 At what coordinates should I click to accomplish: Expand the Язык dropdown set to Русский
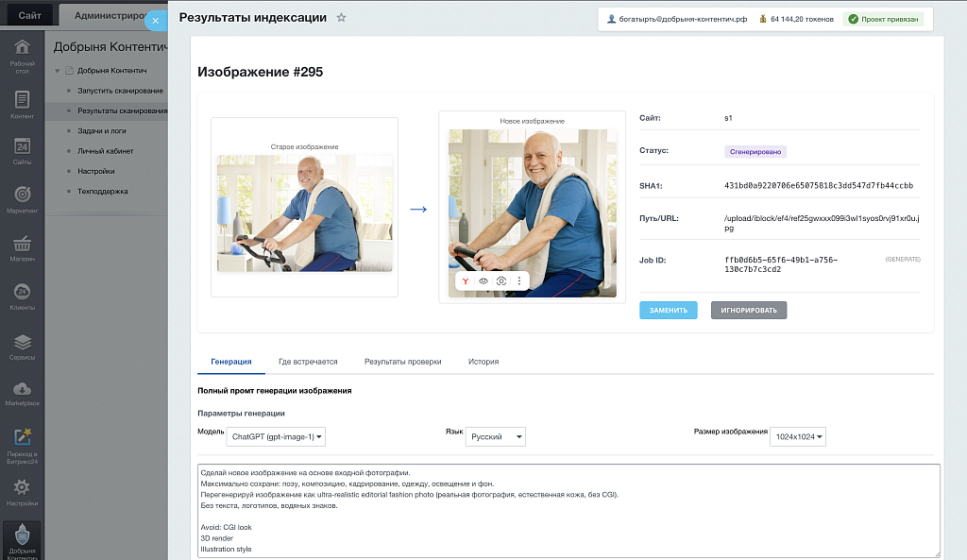click(x=496, y=436)
